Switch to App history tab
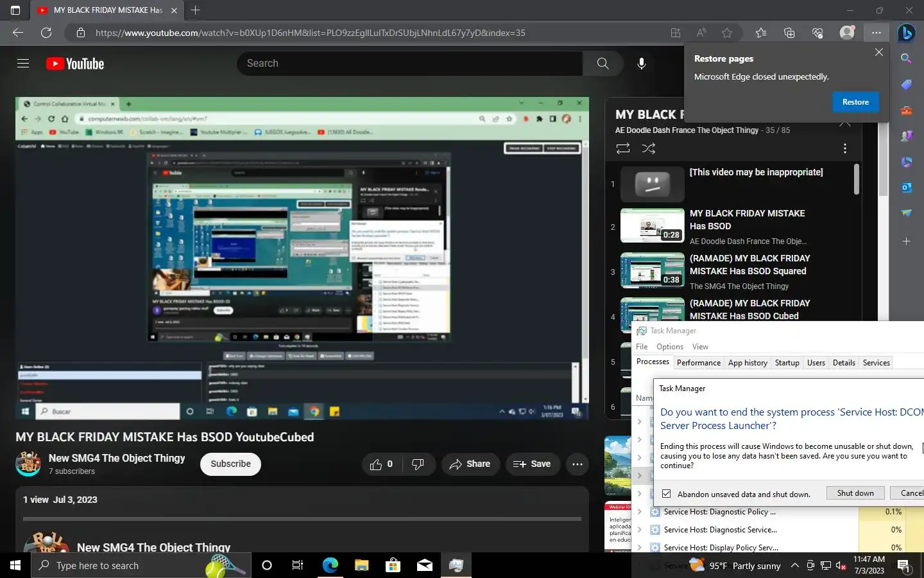The height and width of the screenshot is (578, 924). point(748,363)
